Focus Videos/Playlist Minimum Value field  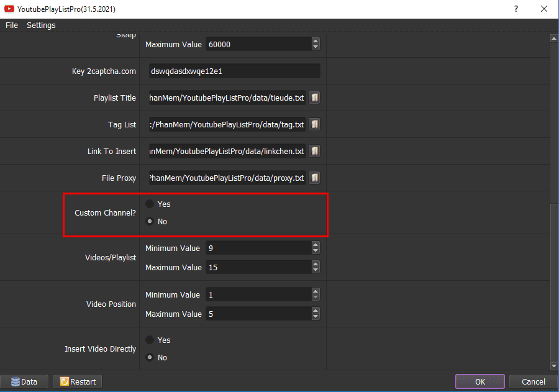(258, 248)
